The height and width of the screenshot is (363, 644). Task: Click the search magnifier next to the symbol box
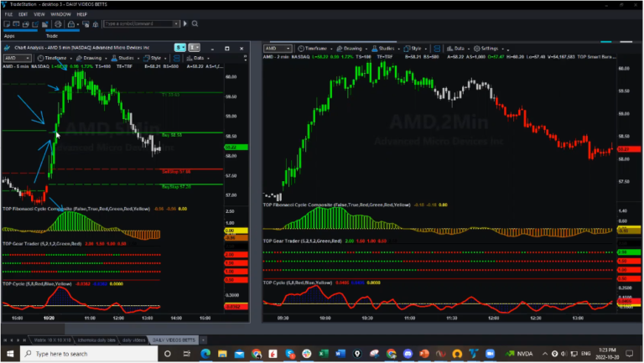coord(195,23)
